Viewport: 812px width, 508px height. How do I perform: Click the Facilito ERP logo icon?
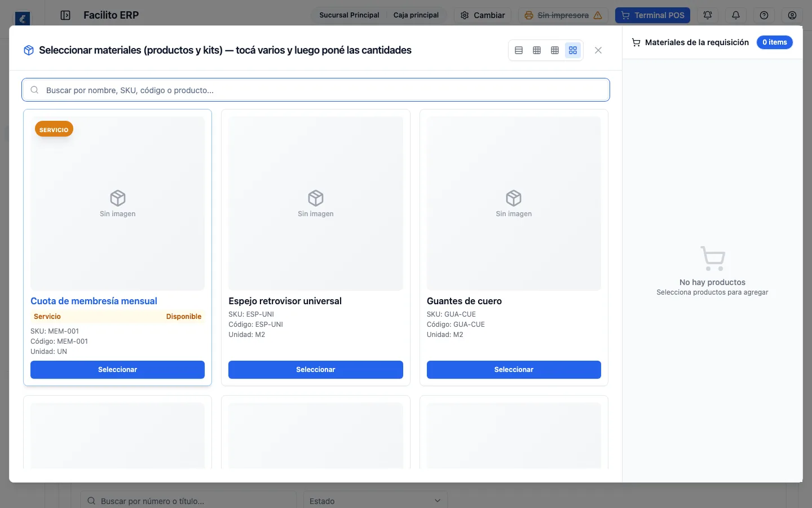[x=23, y=19]
